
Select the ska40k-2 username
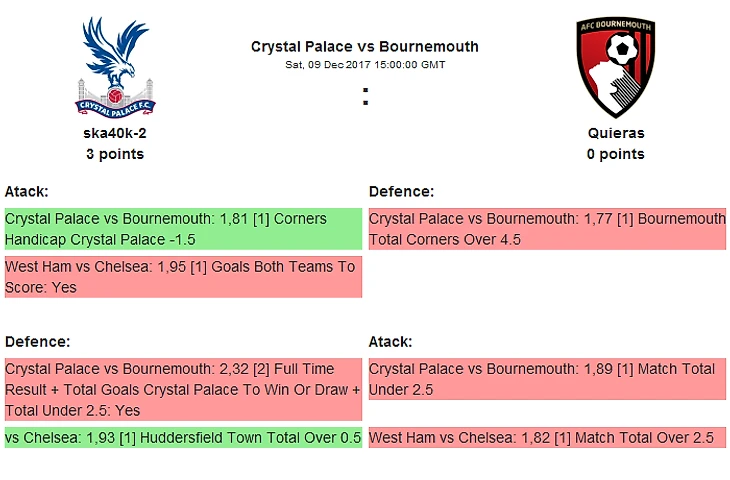coord(115,133)
